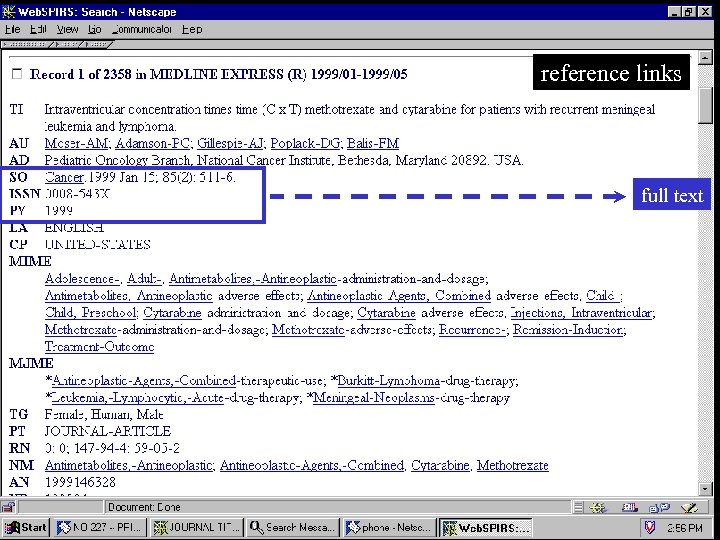720x540 pixels.
Task: Click Antineoplastic-Agents,-Combined link in NM field
Action: tap(311, 465)
